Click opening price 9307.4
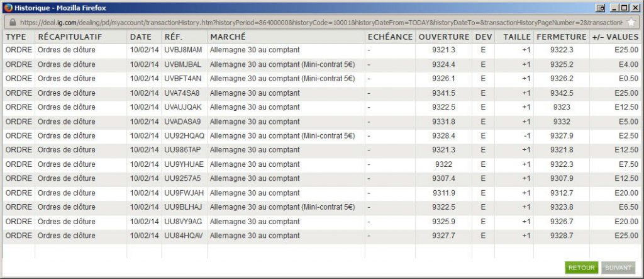This screenshot has width=644, height=279. pyautogui.click(x=443, y=178)
